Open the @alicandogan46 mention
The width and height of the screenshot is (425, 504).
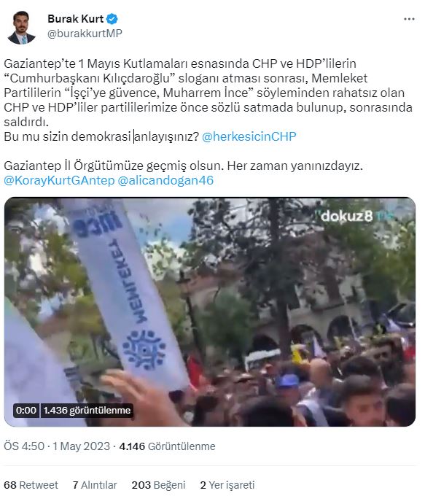[x=165, y=180]
